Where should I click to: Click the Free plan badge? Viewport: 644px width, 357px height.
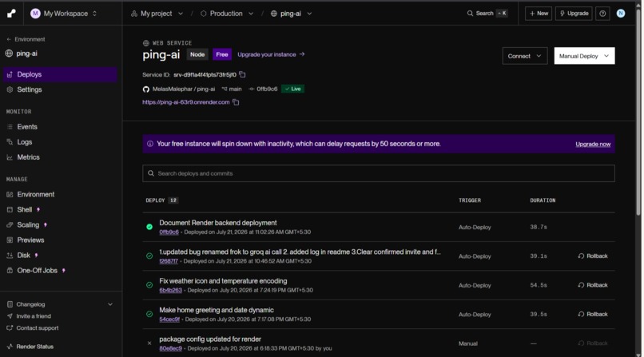(222, 54)
